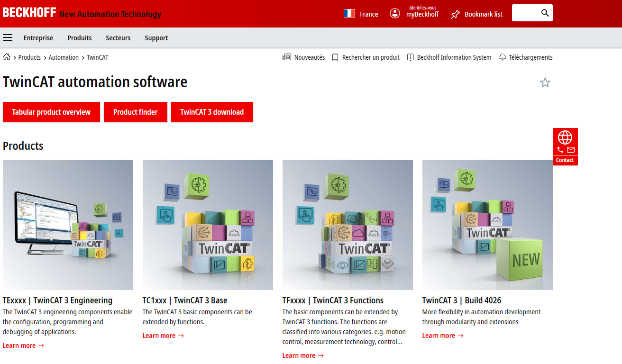Click the Rechercher un produit book icon
This screenshot has height=364, width=622.
335,57
